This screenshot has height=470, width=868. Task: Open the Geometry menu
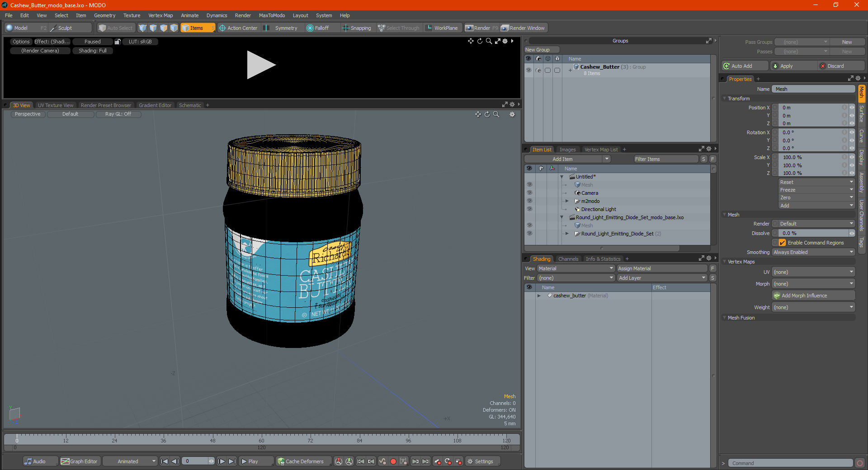104,15
